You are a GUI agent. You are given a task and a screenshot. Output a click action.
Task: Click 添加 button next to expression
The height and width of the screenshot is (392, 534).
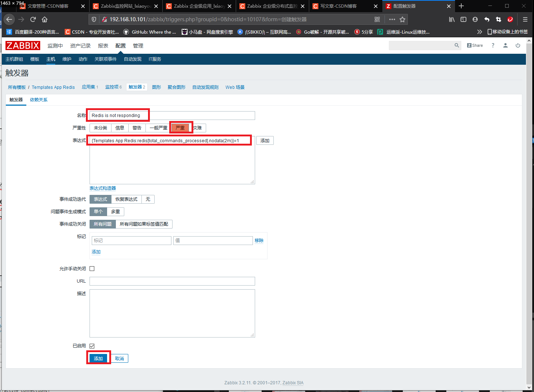pos(265,141)
